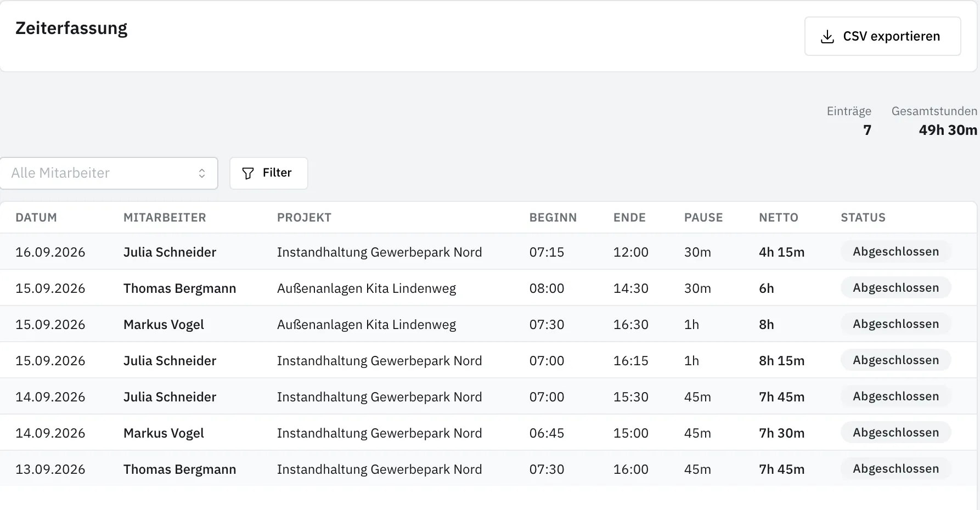980x510 pixels.
Task: Click Abgeschlossen badge in 16.09.2026 row
Action: 895,252
